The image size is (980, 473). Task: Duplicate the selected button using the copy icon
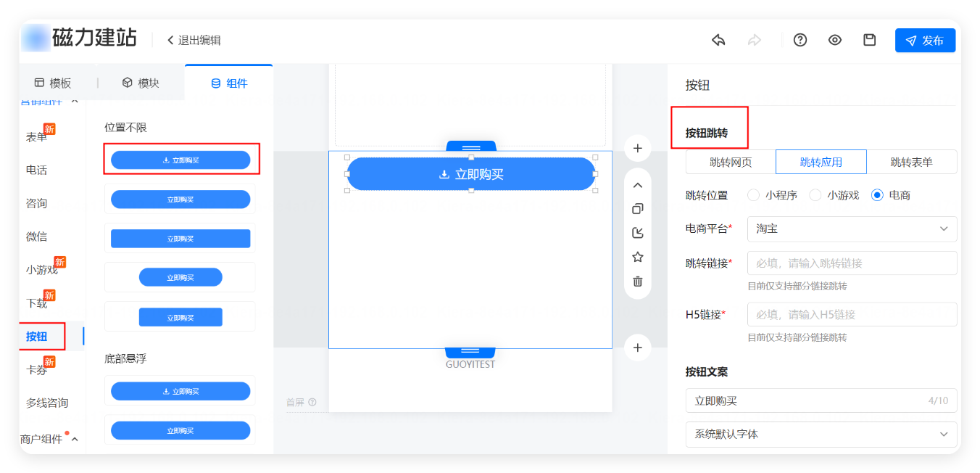pyautogui.click(x=637, y=208)
